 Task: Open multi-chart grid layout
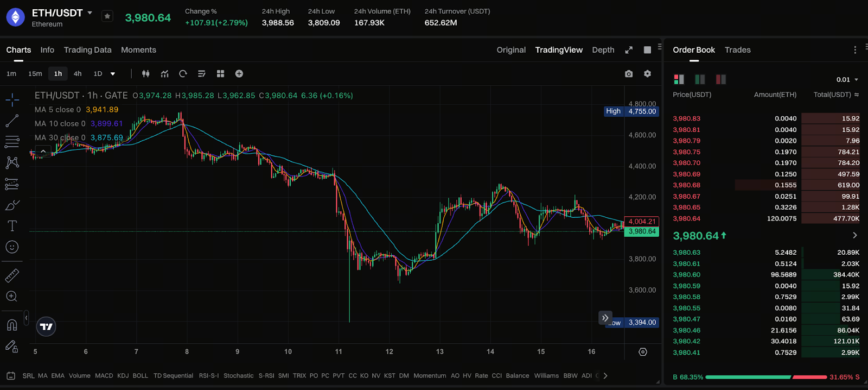point(220,74)
